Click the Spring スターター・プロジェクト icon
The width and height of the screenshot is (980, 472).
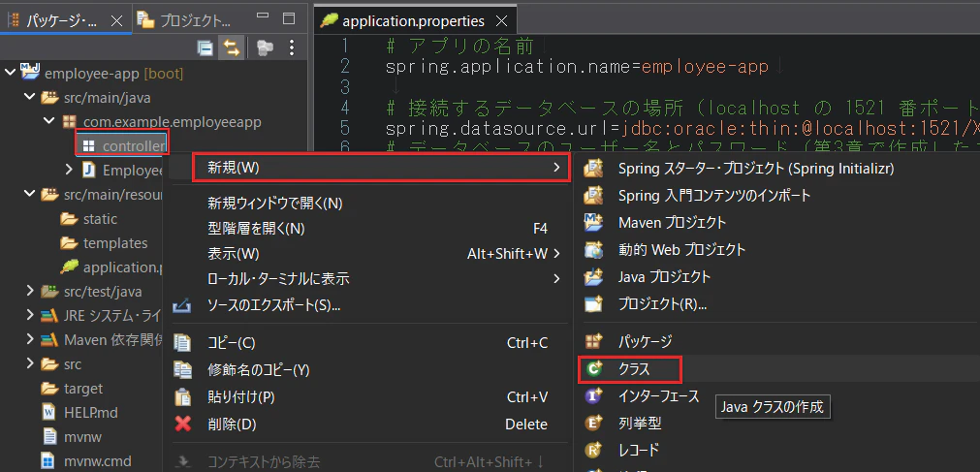coord(592,169)
